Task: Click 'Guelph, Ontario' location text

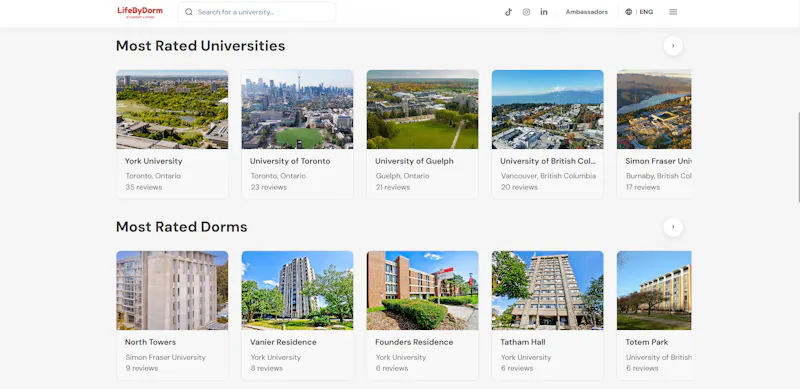Action: tap(403, 176)
